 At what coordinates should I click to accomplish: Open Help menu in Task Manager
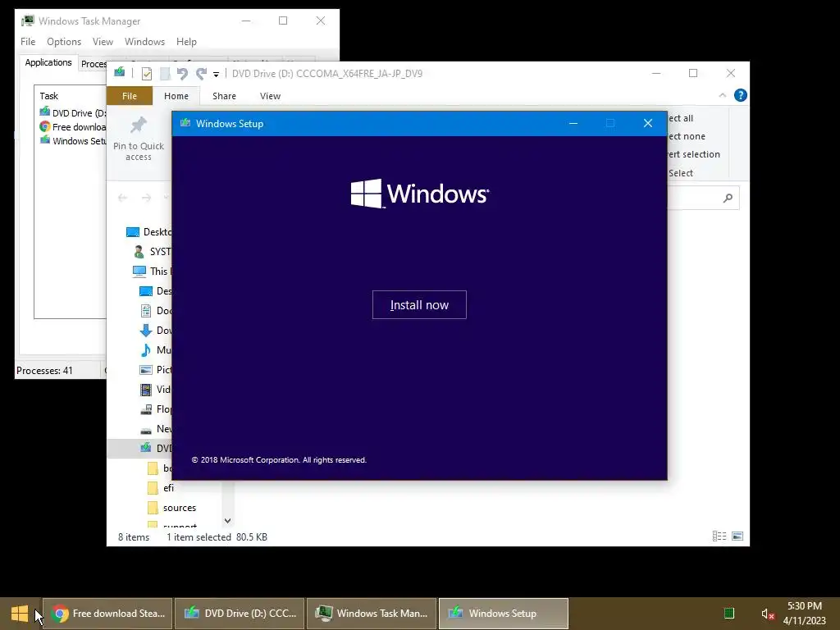pyautogui.click(x=186, y=42)
